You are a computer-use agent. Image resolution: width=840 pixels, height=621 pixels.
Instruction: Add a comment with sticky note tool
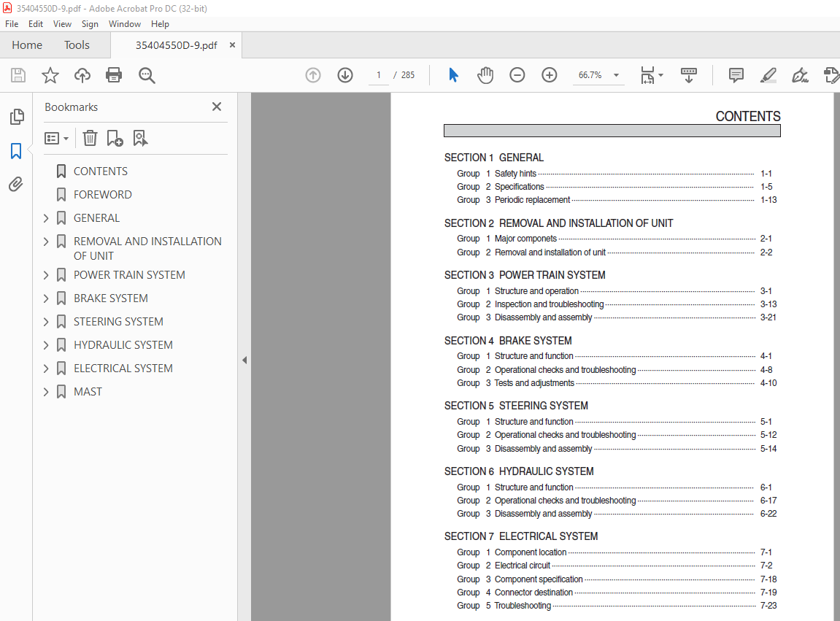click(x=736, y=75)
